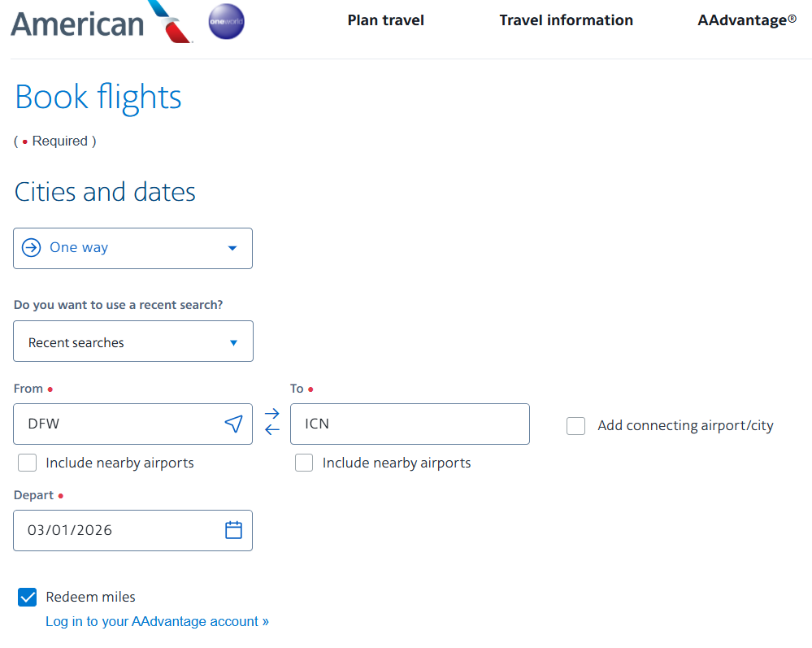
Task: Click the oneworld alliance badge
Action: [x=225, y=22]
